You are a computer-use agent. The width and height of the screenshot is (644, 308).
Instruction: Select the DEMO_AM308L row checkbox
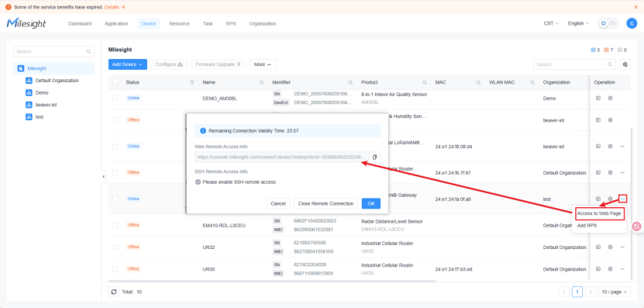click(x=115, y=99)
